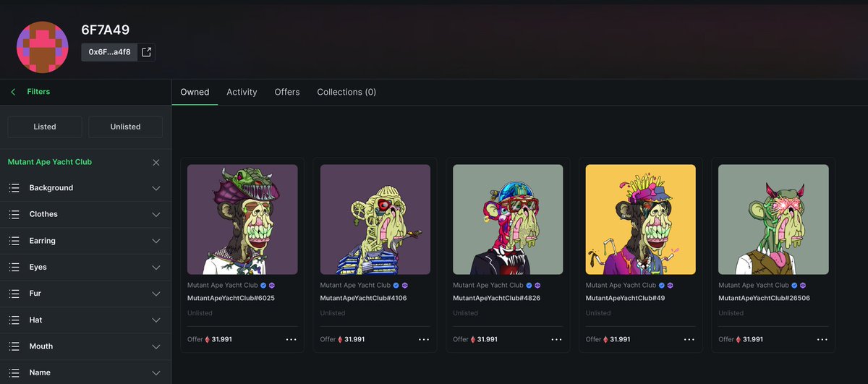Click the Mouth filter list icon
Image resolution: width=868 pixels, height=384 pixels.
click(x=14, y=346)
